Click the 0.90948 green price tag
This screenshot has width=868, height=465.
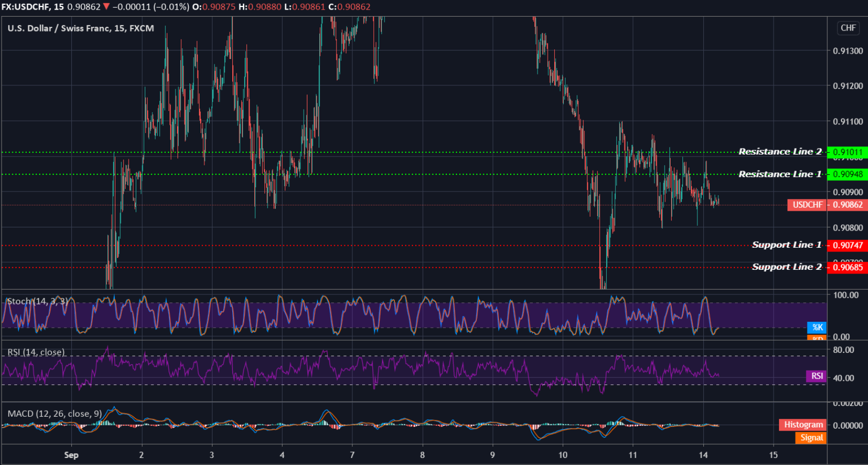click(848, 174)
